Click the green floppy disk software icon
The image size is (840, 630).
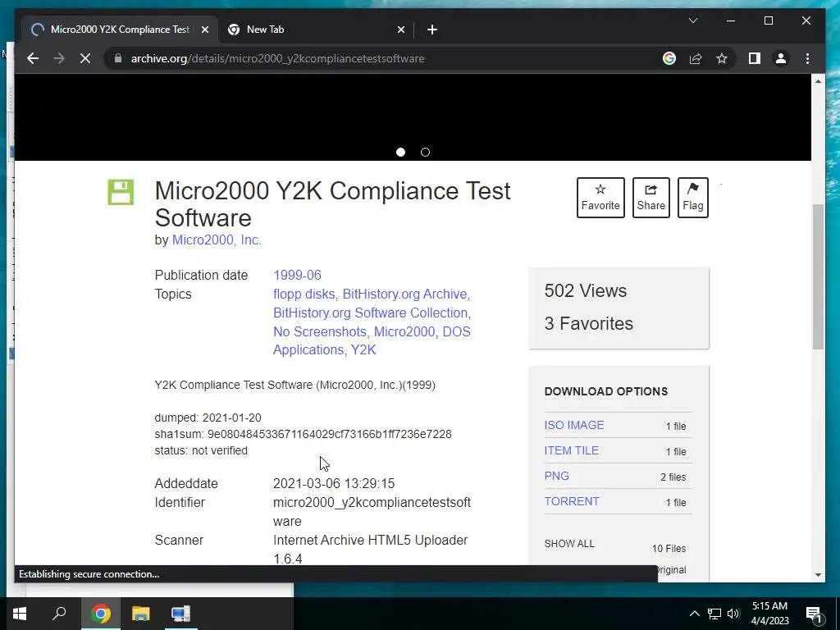click(x=121, y=192)
